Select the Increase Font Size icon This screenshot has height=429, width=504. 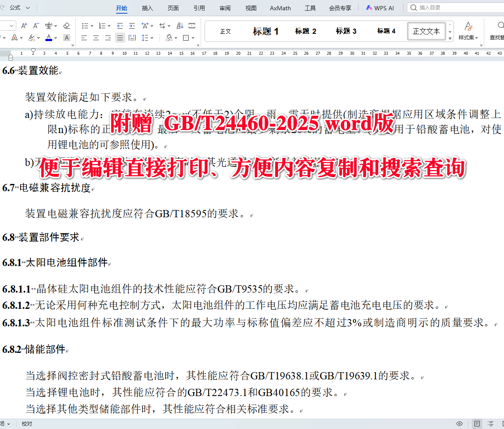pyautogui.click(x=24, y=25)
